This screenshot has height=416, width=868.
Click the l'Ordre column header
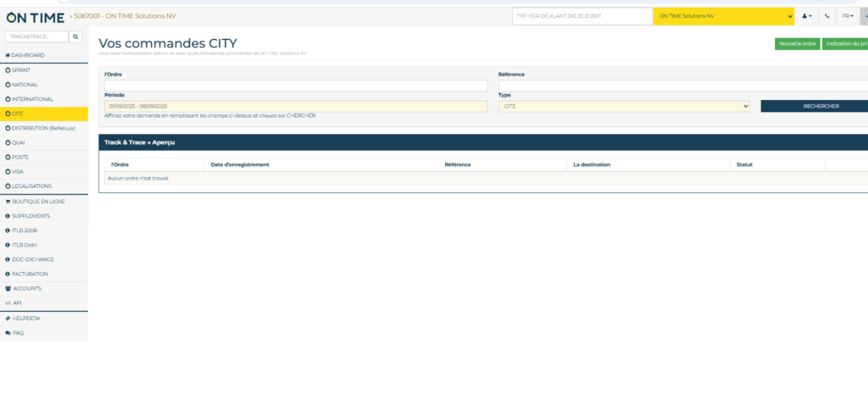pos(154,165)
